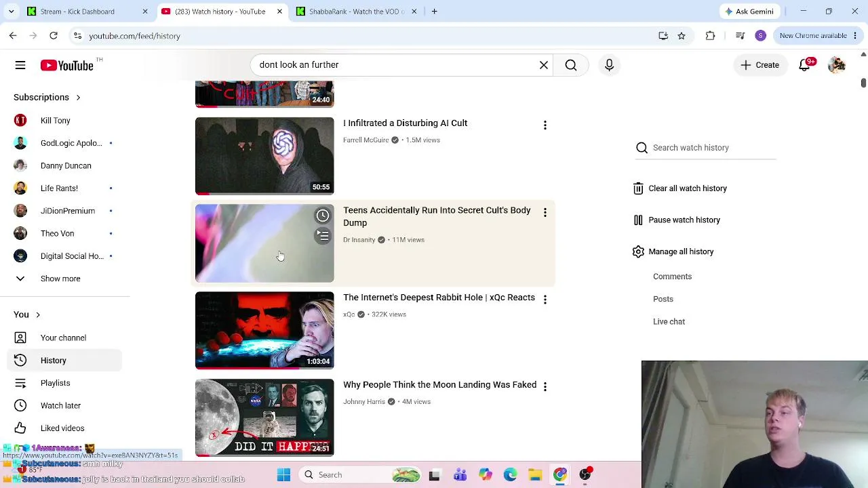Screen dimensions: 868x488
Task: Open options menu for AI Cult video
Action: (x=545, y=125)
